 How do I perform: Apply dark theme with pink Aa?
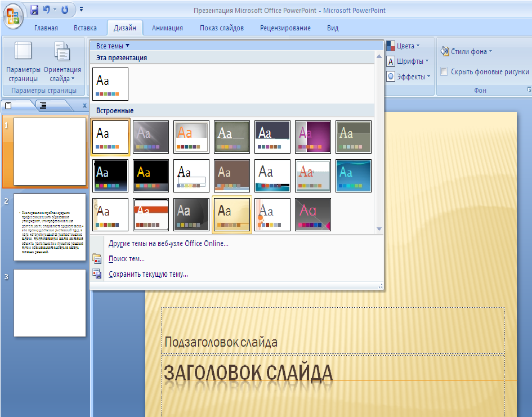tap(313, 214)
